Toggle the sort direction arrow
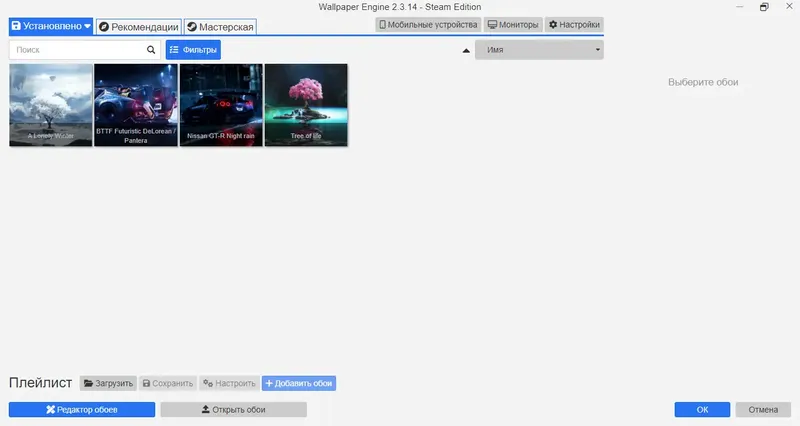The image size is (800, 426). (466, 51)
